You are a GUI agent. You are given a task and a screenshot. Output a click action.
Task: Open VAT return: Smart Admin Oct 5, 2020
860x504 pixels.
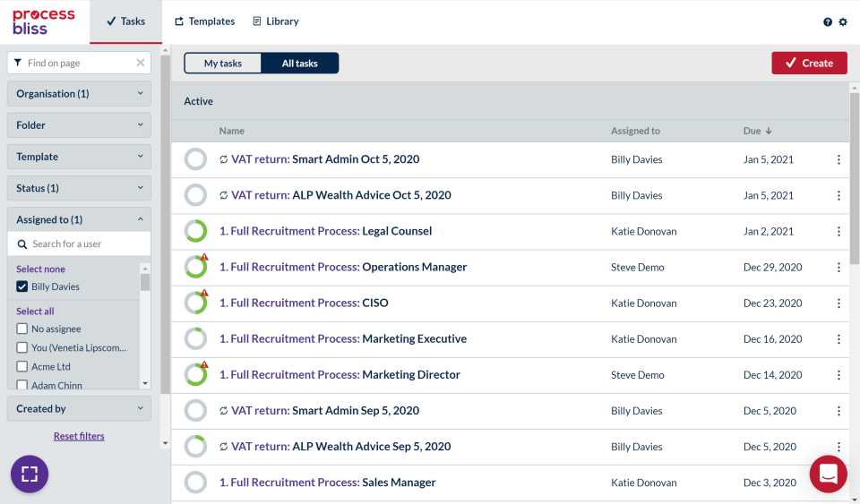[325, 159]
